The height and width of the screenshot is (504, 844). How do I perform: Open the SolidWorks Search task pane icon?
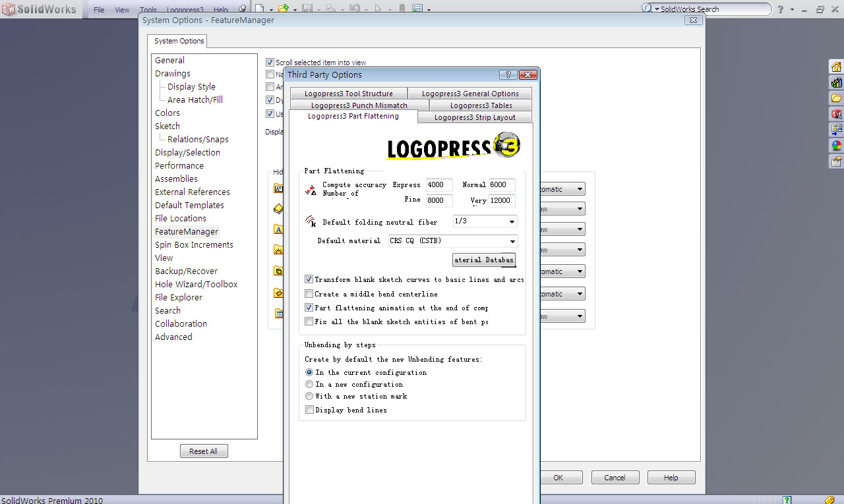pos(836,114)
